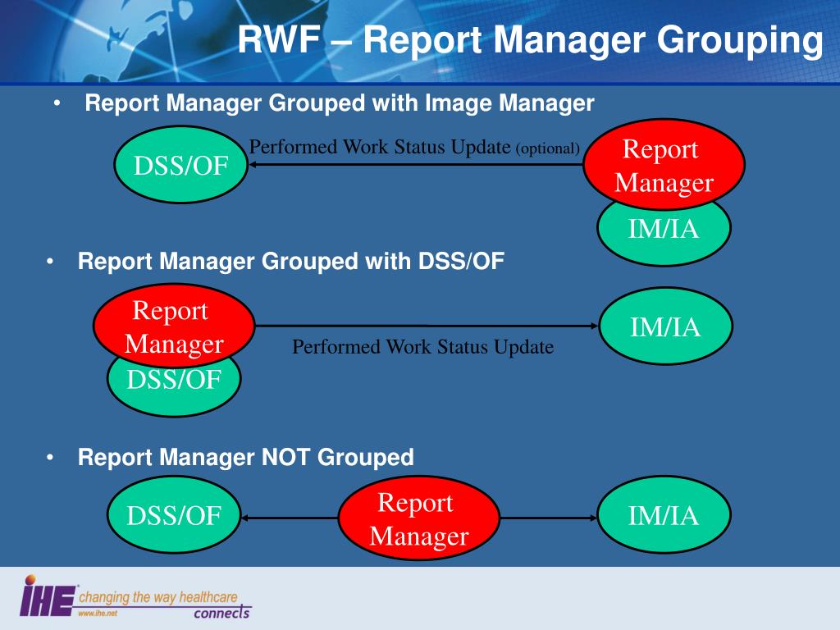Click the IM/IA ellipse beneath the top Report Manager

click(x=664, y=235)
